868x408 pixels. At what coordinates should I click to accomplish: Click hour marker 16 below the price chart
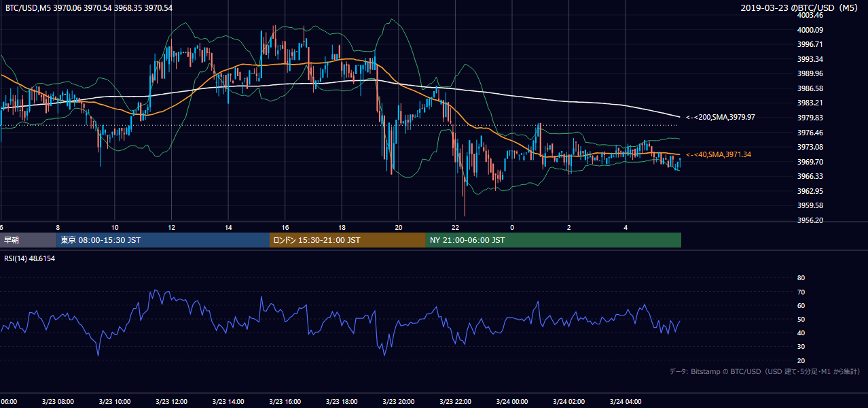(285, 227)
